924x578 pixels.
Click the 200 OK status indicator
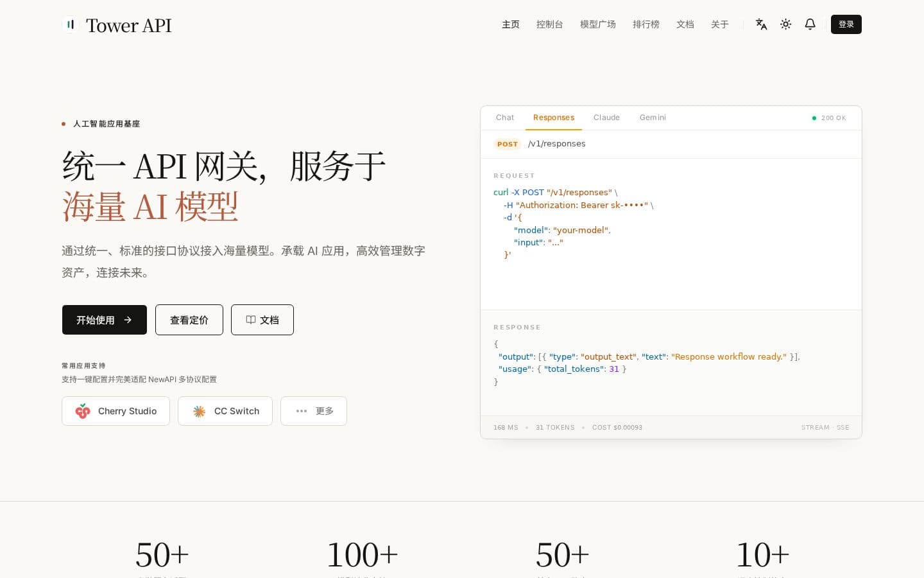(829, 118)
